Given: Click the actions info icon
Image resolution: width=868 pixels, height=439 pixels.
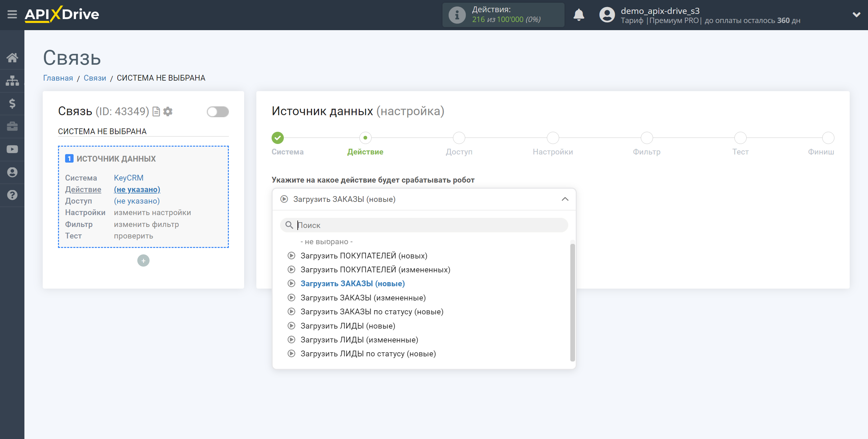Looking at the screenshot, I should point(457,15).
